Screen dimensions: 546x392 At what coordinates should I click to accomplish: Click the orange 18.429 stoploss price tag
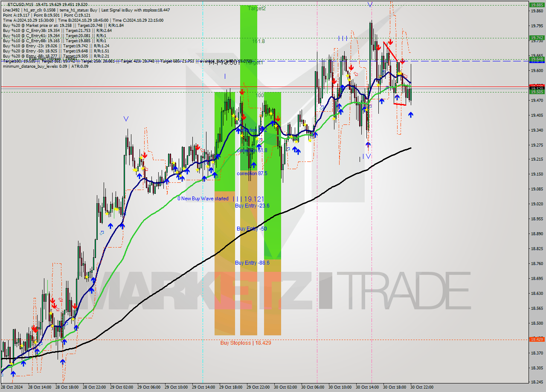[x=537, y=339]
